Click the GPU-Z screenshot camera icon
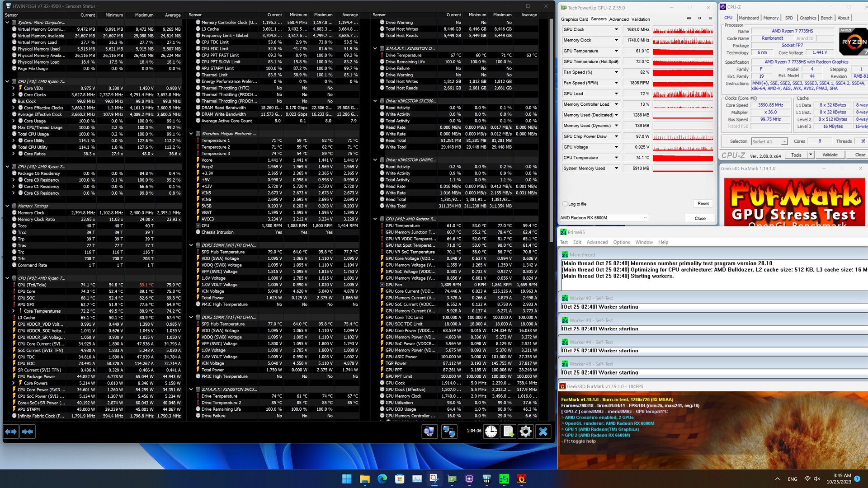 tap(689, 19)
